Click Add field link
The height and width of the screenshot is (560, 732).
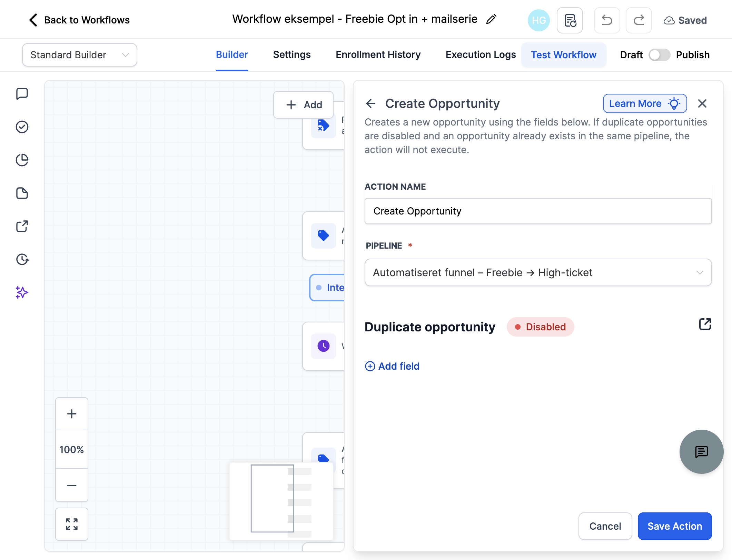(392, 366)
